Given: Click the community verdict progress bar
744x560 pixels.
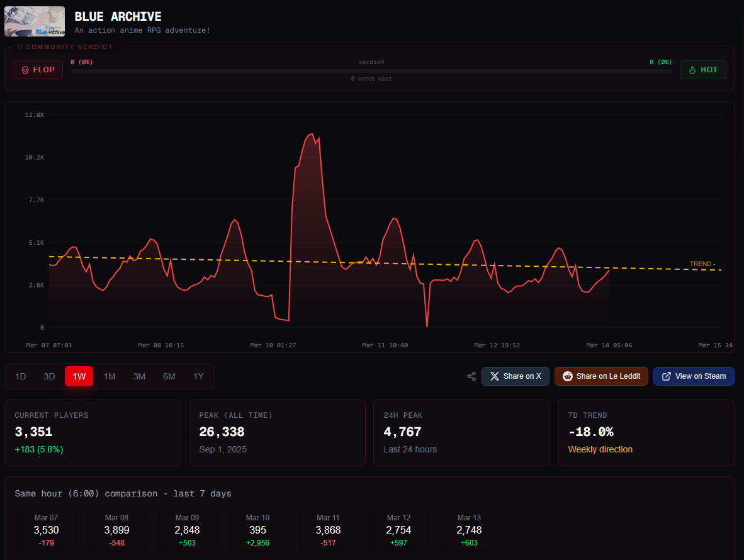Looking at the screenshot, I should click(371, 71).
